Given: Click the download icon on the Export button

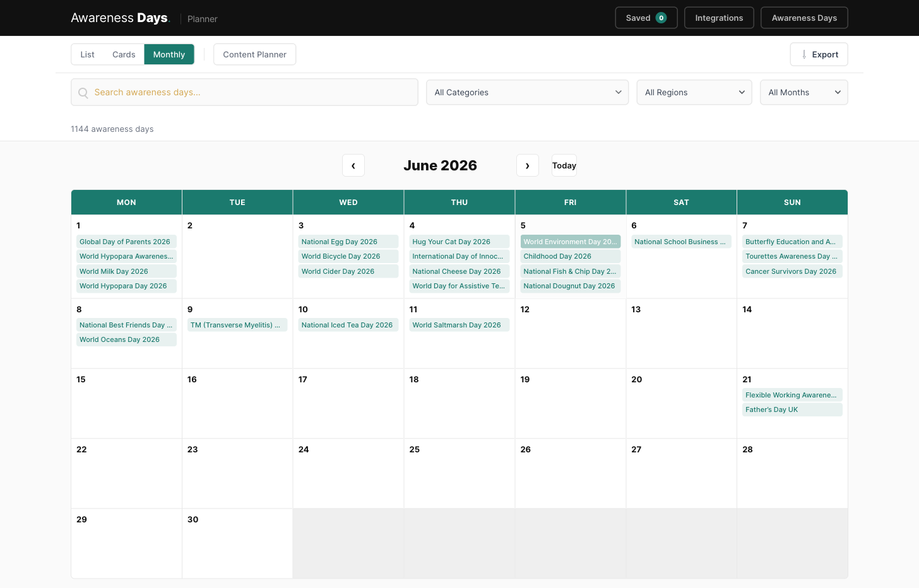Looking at the screenshot, I should pos(803,54).
